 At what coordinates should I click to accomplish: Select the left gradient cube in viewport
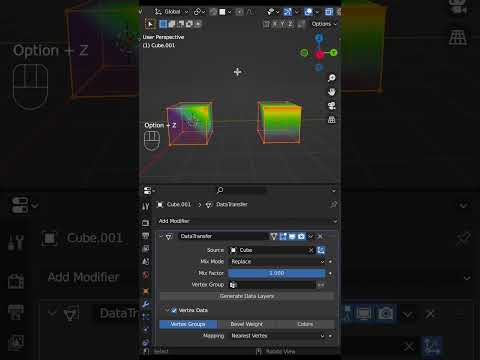pyautogui.click(x=189, y=124)
